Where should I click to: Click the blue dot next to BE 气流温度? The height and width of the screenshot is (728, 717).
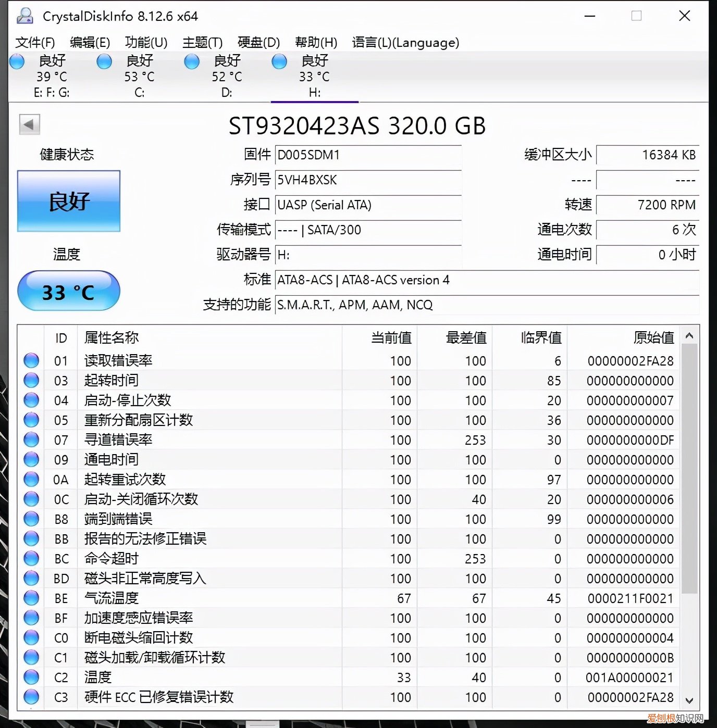tap(31, 598)
